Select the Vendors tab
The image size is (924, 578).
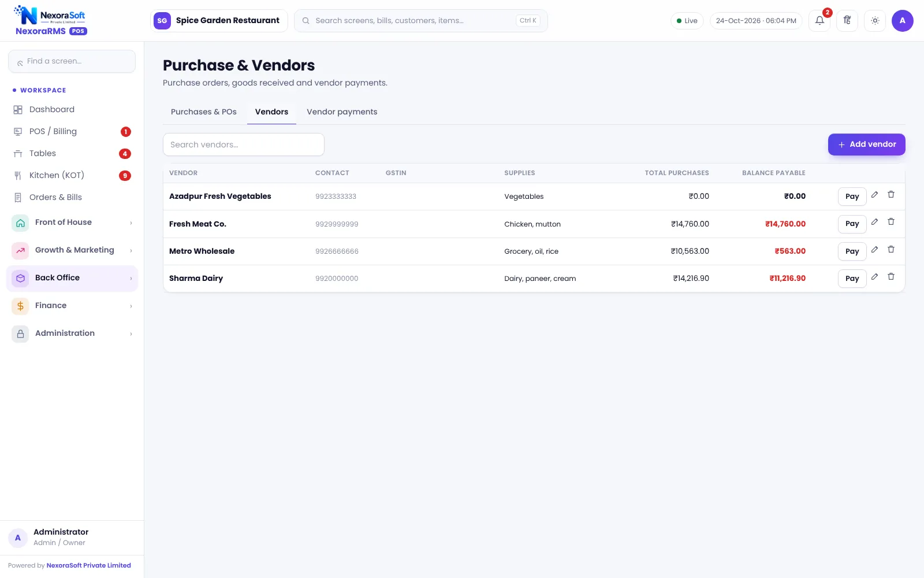271,112
